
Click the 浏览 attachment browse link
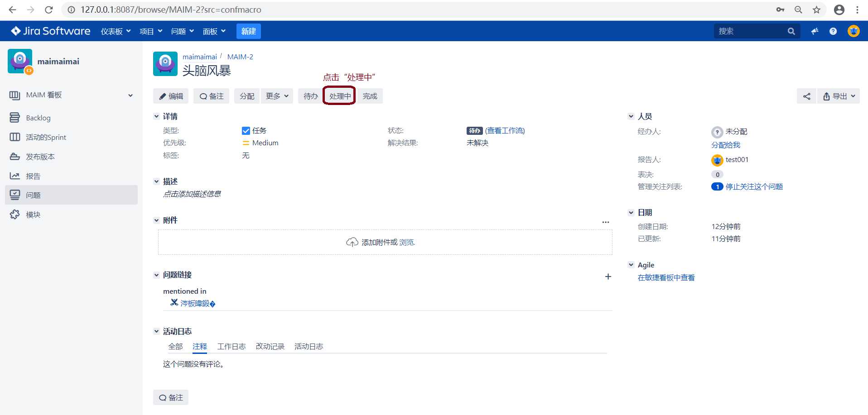tap(407, 242)
